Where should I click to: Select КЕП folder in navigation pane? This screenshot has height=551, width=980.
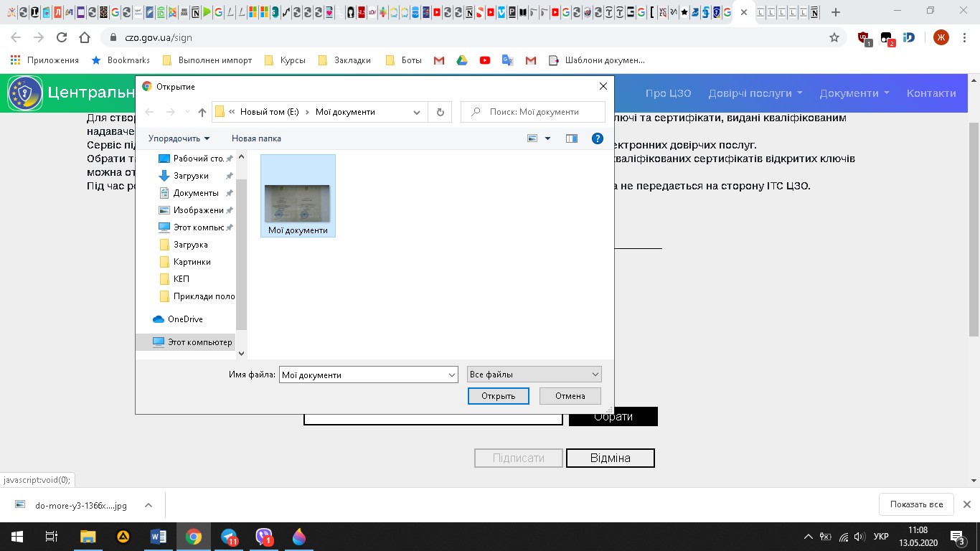[182, 279]
